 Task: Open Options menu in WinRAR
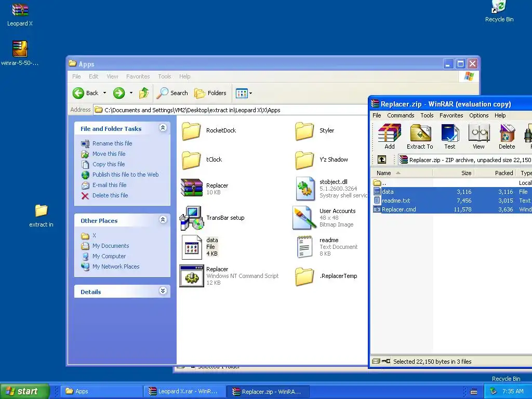(478, 115)
